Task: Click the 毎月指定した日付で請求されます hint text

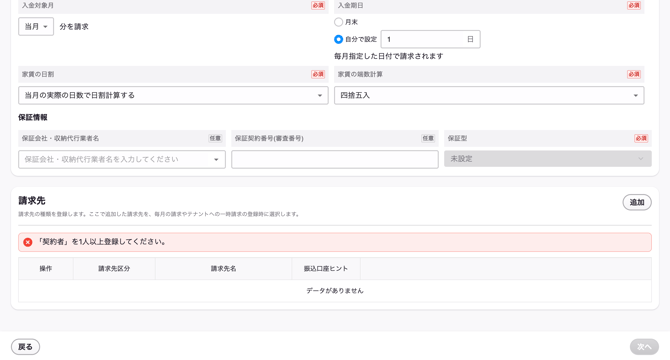Action: point(388,56)
